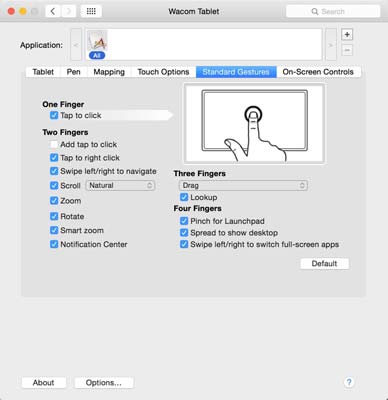Click the About button
388x400 pixels.
click(44, 383)
